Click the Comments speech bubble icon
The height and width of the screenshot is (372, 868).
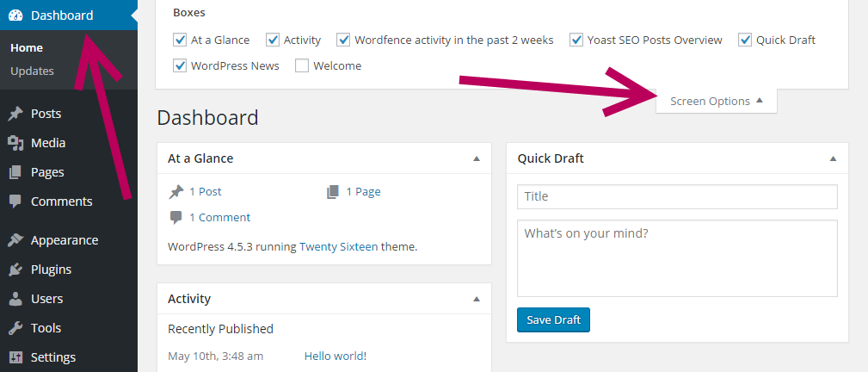(15, 201)
